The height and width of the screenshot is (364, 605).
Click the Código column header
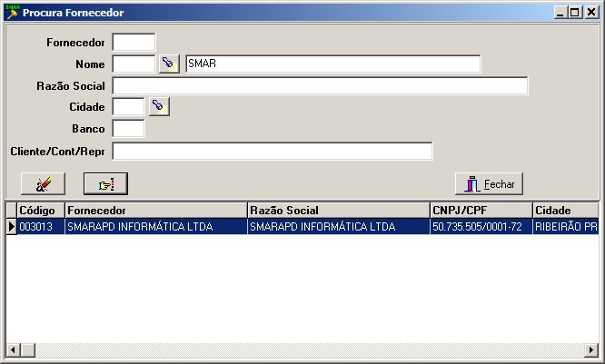pyautogui.click(x=41, y=211)
